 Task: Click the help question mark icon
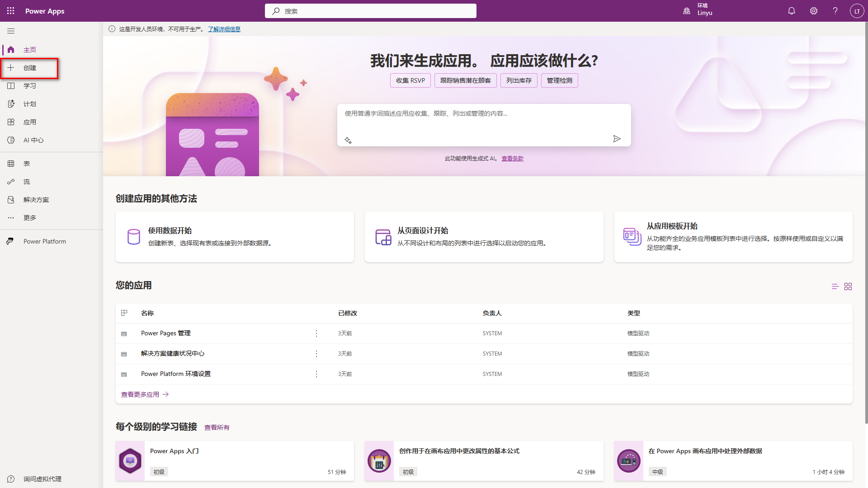(x=835, y=11)
